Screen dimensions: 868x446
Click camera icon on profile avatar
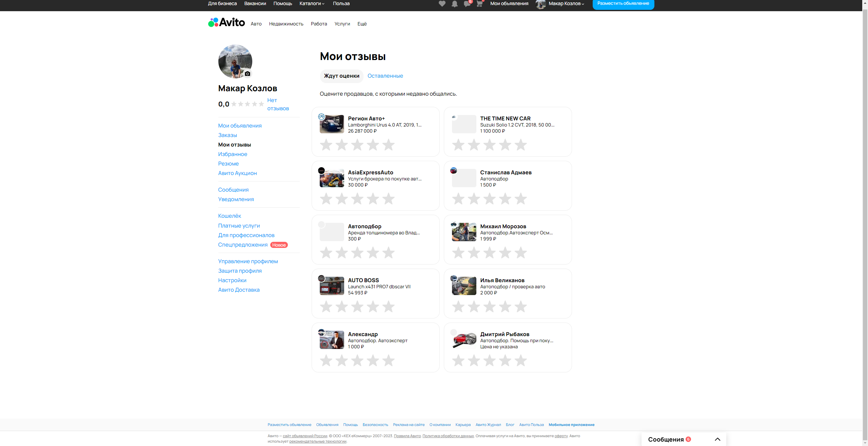click(x=248, y=74)
